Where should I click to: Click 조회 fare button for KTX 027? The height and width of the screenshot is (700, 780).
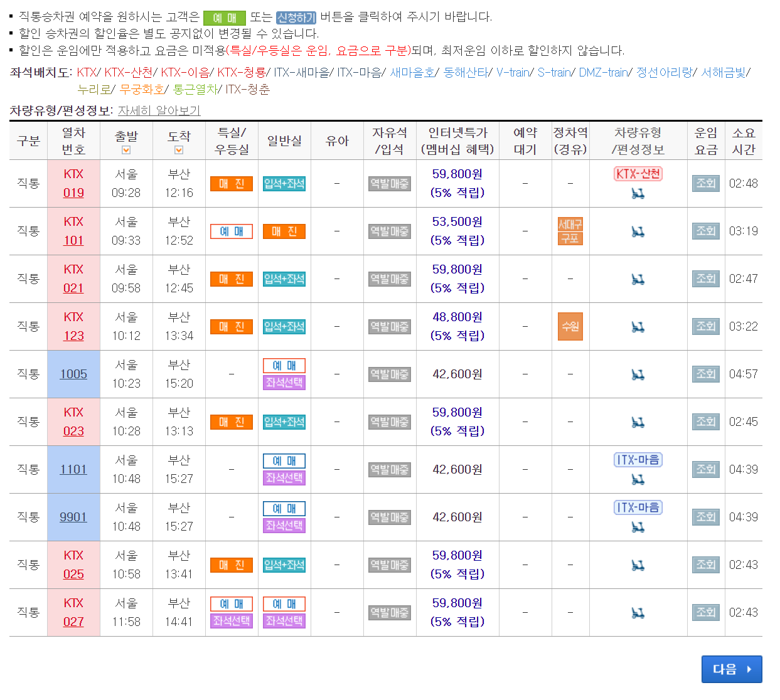pos(706,612)
